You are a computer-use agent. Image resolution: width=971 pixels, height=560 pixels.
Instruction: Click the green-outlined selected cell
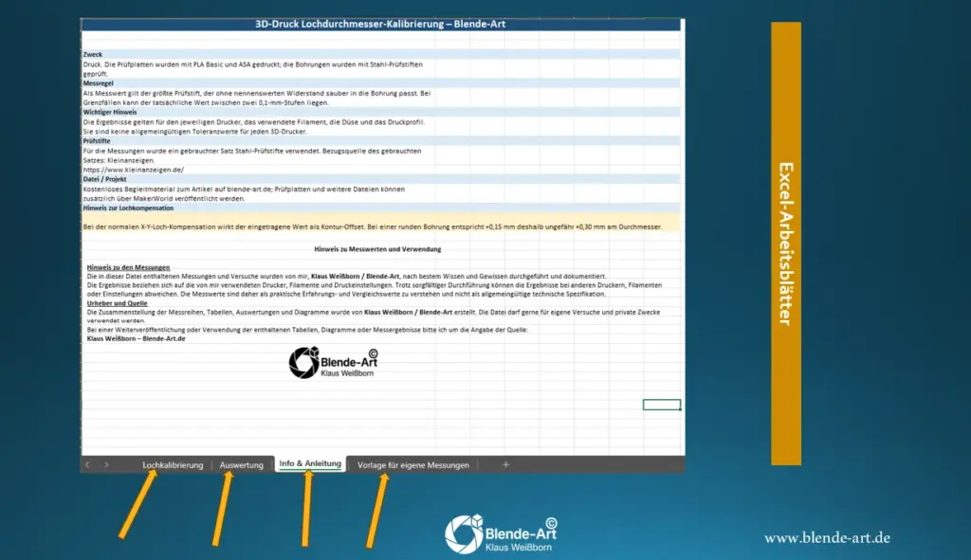[x=661, y=405]
